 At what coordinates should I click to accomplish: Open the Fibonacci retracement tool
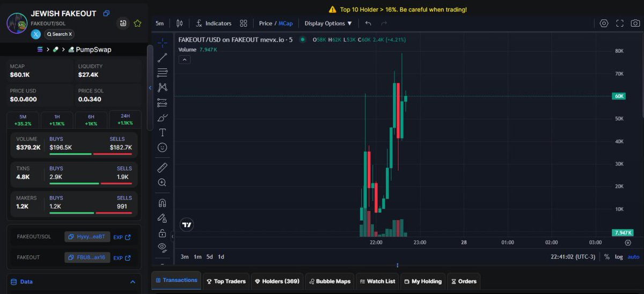coord(162,72)
